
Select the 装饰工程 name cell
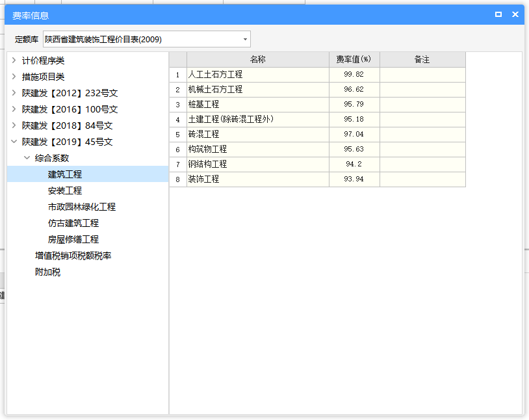point(258,179)
